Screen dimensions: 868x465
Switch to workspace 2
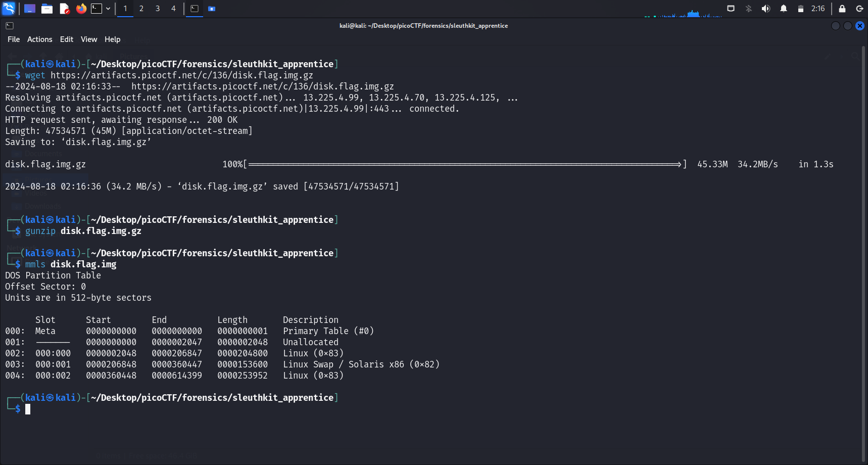(141, 9)
